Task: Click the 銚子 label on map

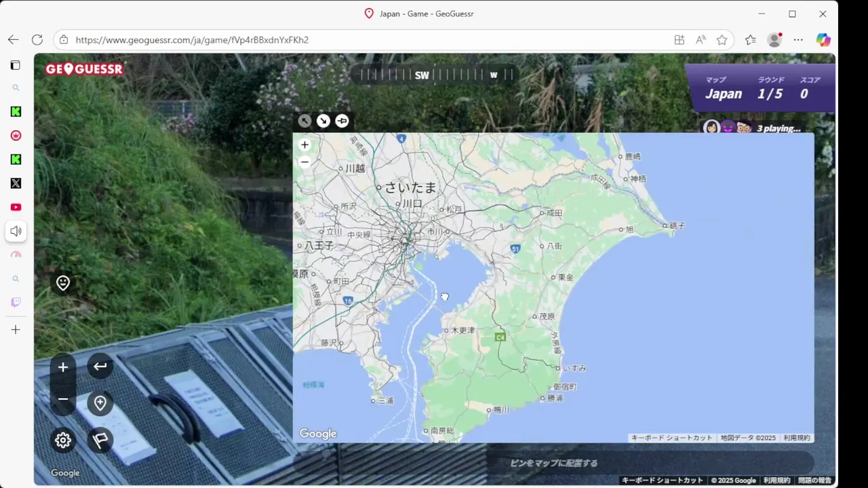Action: (x=677, y=226)
